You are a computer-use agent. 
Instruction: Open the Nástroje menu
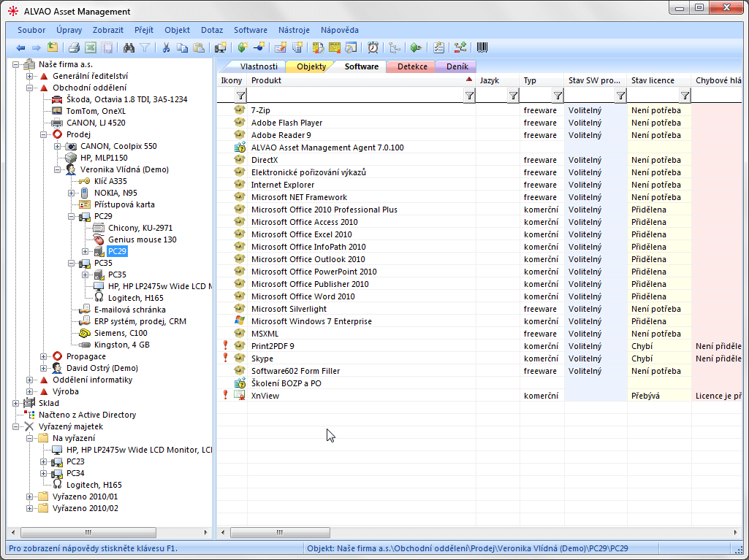(294, 30)
